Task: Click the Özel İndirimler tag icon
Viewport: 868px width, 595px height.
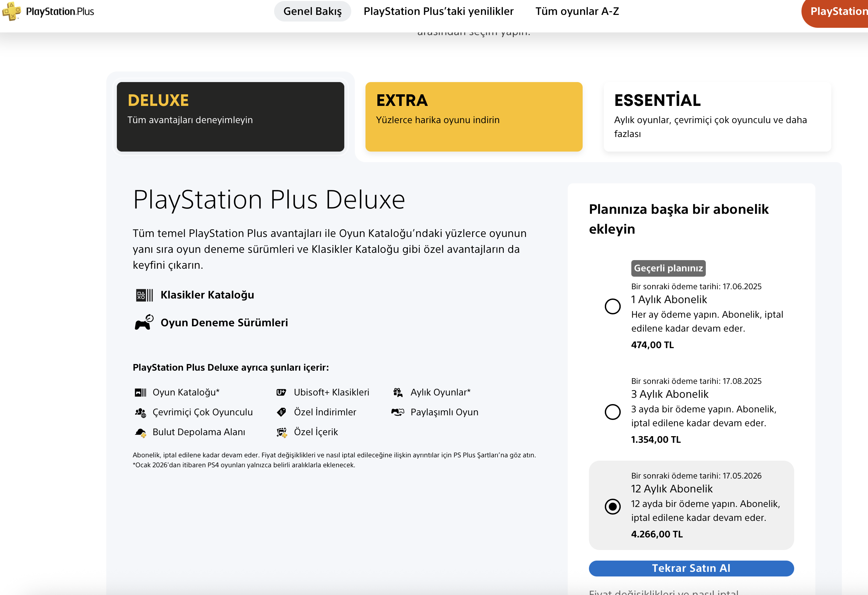Action: [281, 412]
